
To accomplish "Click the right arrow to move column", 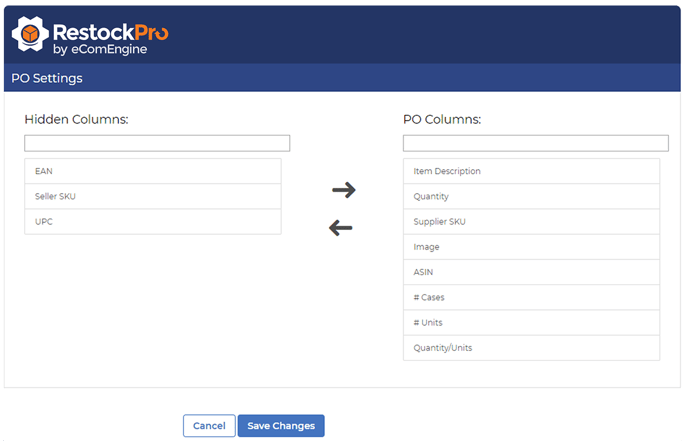I will pyautogui.click(x=343, y=189).
